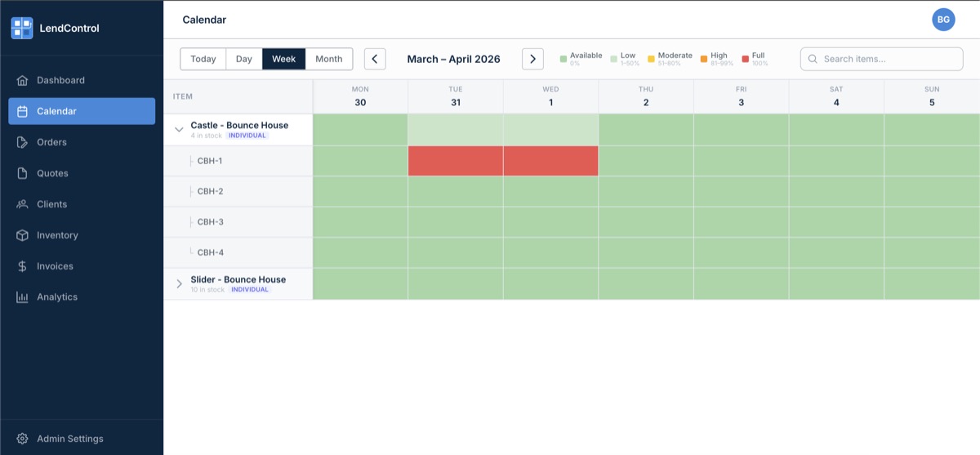Viewport: 980px width, 455px height.
Task: Switch to the Day view
Action: 243,59
